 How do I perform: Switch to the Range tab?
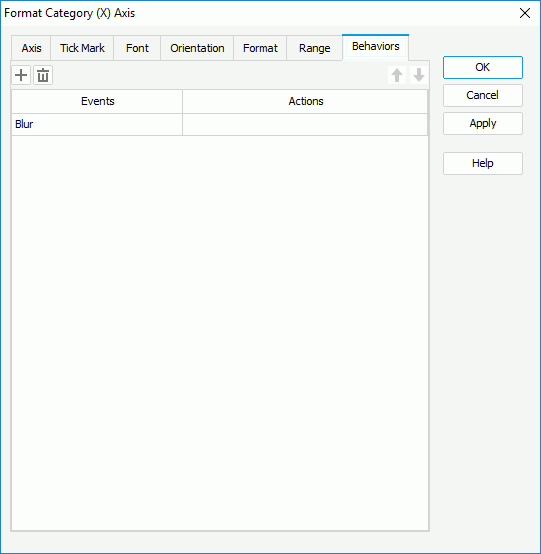click(x=314, y=48)
